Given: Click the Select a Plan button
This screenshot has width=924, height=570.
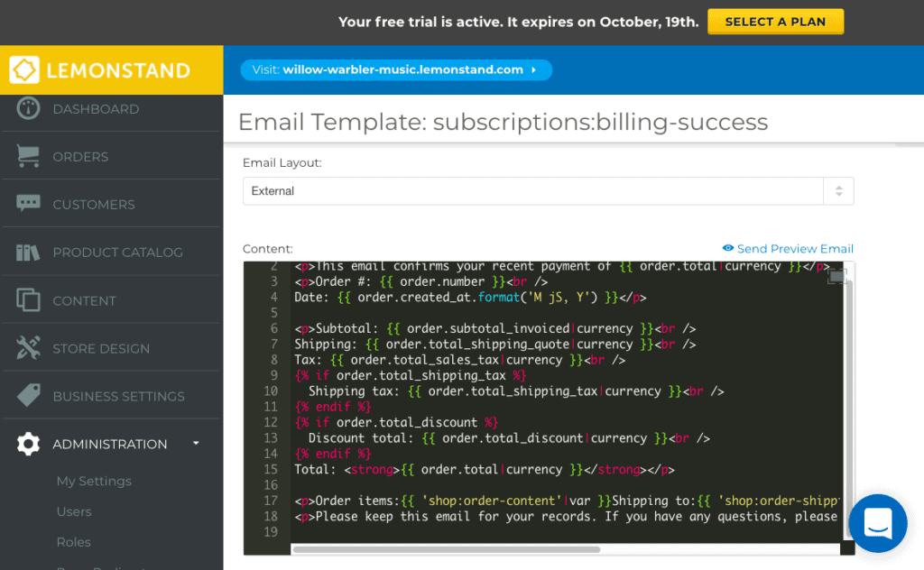Looking at the screenshot, I should tap(775, 22).
